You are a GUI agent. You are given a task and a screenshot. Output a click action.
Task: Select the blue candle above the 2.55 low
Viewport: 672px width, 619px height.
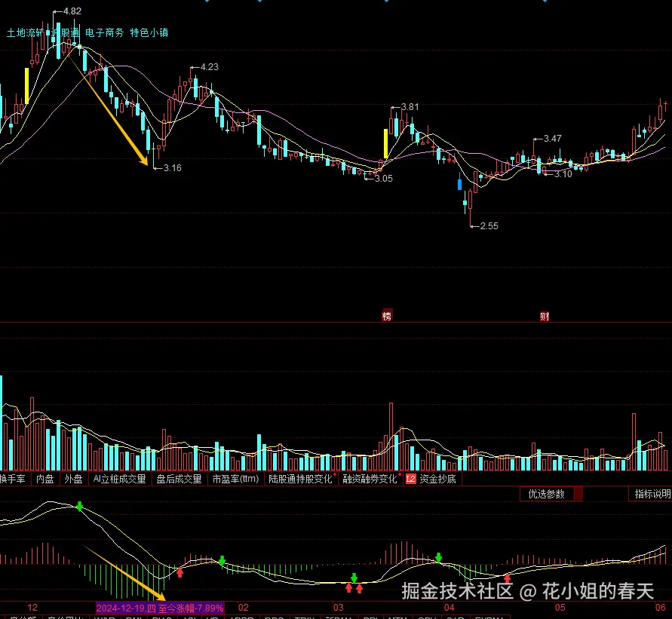pyautogui.click(x=460, y=185)
